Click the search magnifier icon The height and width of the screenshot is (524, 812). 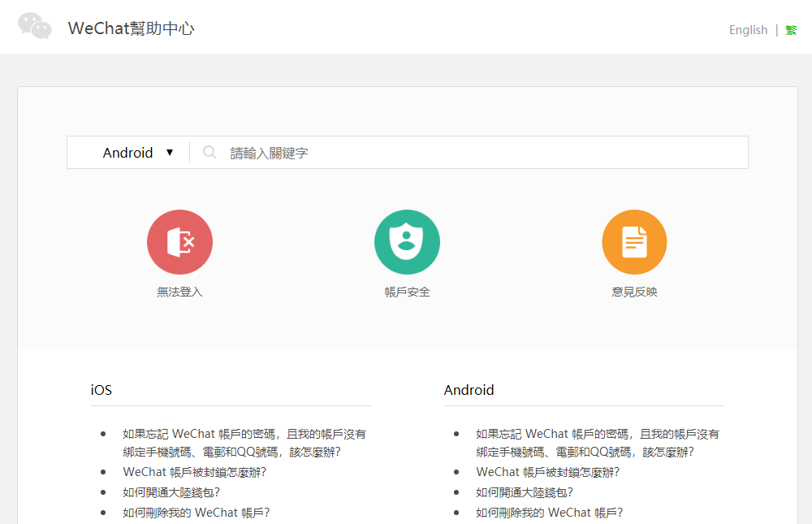coord(209,153)
